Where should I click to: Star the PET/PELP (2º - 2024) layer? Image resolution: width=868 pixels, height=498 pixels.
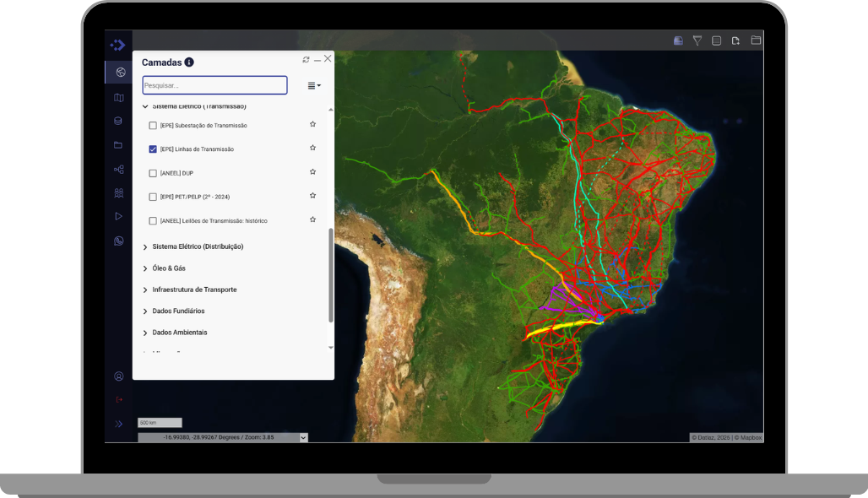click(x=312, y=195)
